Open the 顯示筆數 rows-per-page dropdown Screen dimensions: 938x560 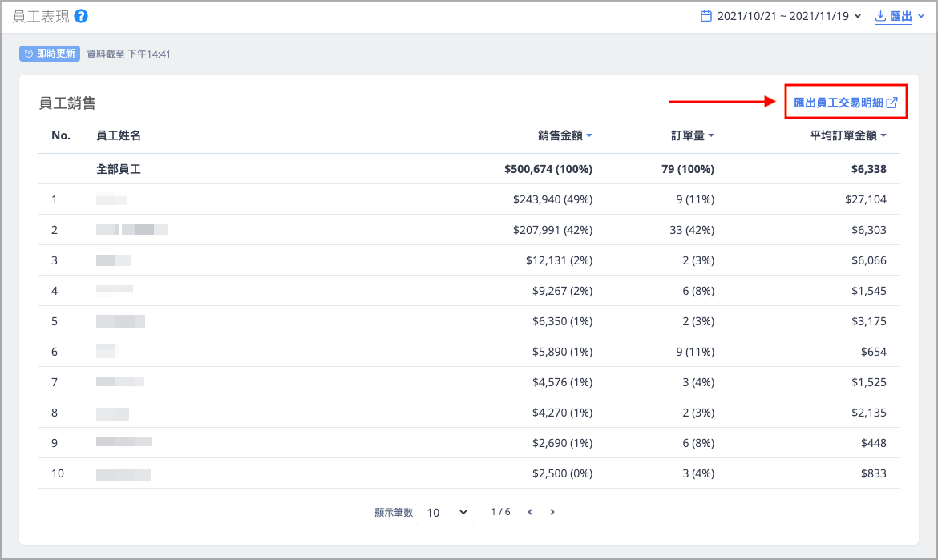point(446,512)
